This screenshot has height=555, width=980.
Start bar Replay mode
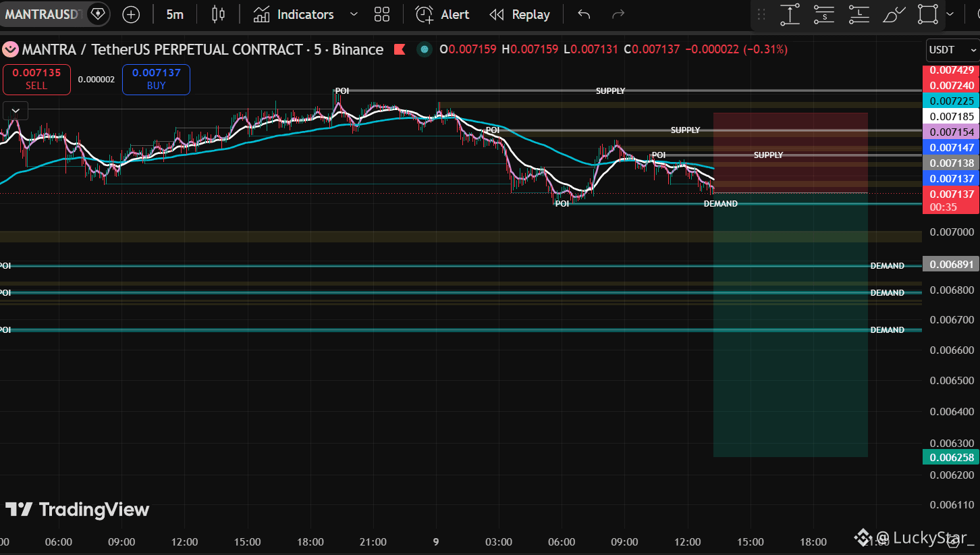tap(520, 14)
